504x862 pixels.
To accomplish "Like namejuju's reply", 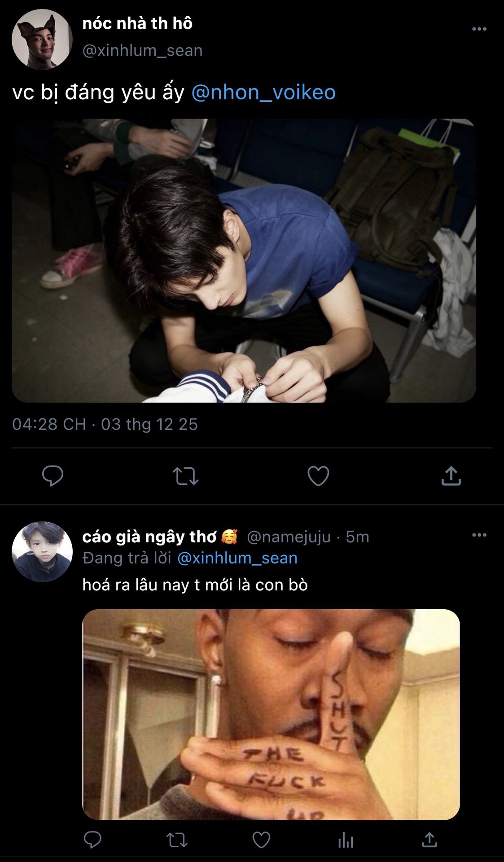I will click(261, 840).
